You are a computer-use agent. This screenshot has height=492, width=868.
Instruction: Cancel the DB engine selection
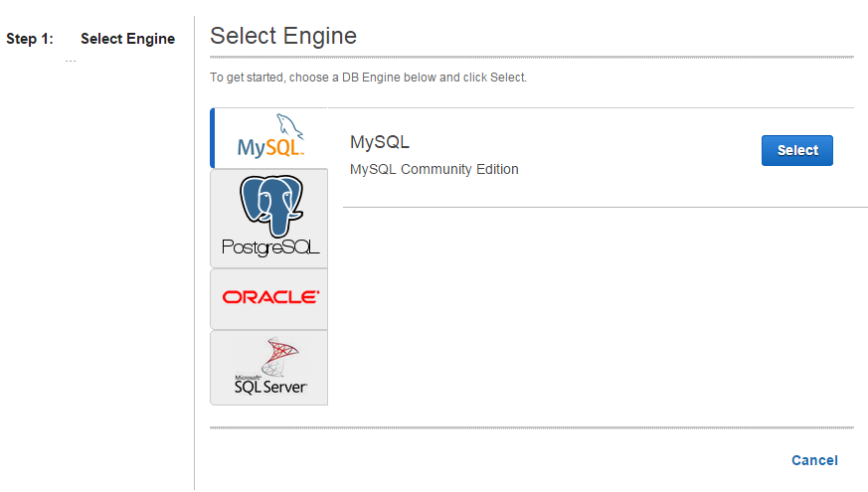coord(814,460)
